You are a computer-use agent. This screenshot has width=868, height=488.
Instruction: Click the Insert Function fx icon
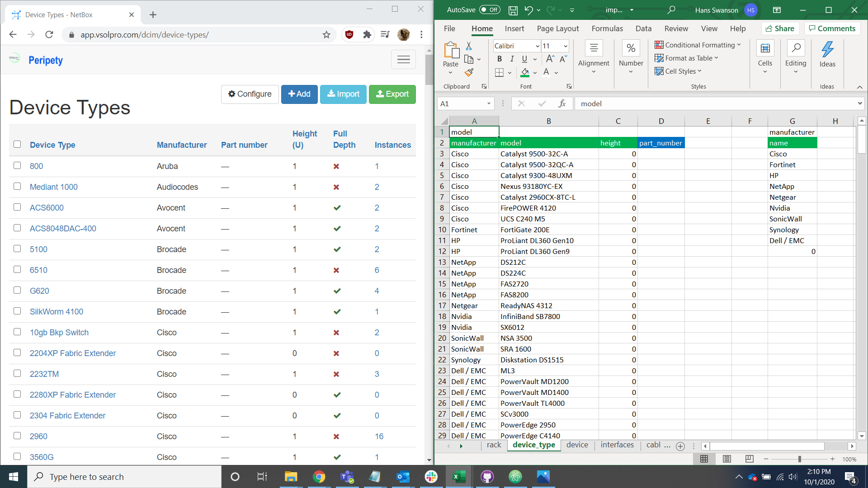pyautogui.click(x=562, y=103)
